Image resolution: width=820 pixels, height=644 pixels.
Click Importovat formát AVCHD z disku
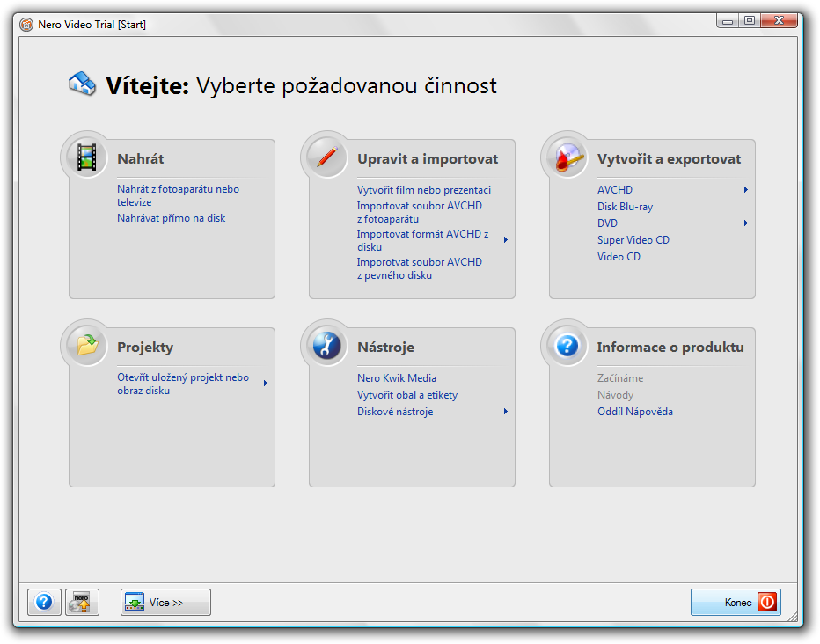(422, 240)
